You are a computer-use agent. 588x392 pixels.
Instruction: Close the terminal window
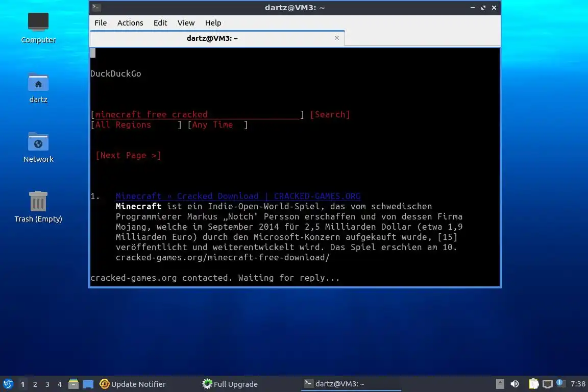(x=494, y=8)
